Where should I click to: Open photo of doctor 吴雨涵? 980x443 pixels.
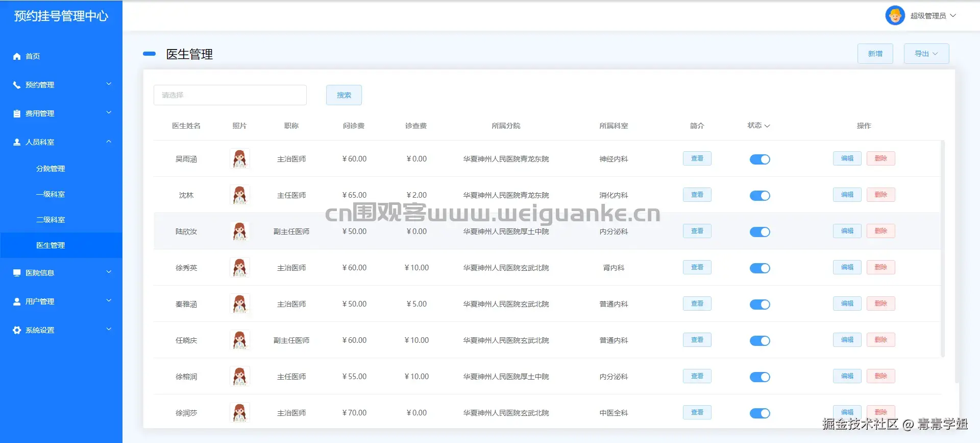click(x=240, y=159)
